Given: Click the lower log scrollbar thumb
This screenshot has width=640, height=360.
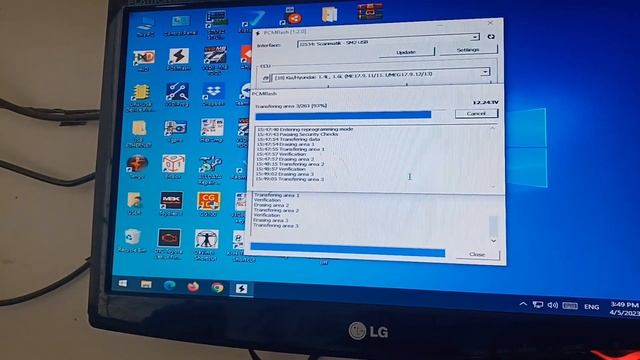Looking at the screenshot, I should pos(493,225).
